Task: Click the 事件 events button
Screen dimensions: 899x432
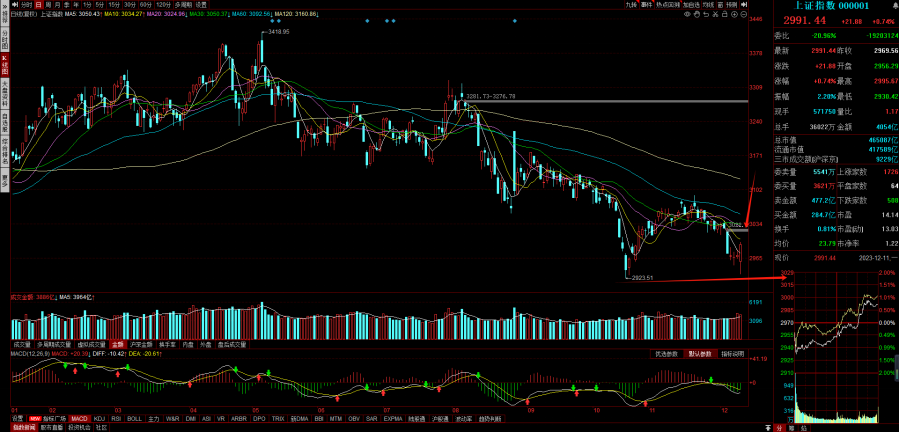Action: 646,5
